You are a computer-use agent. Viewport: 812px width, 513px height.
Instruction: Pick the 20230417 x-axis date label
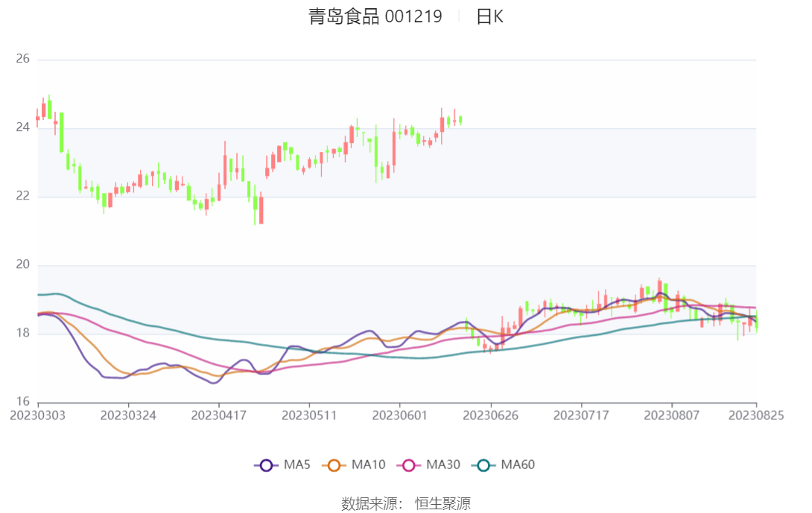click(x=218, y=415)
